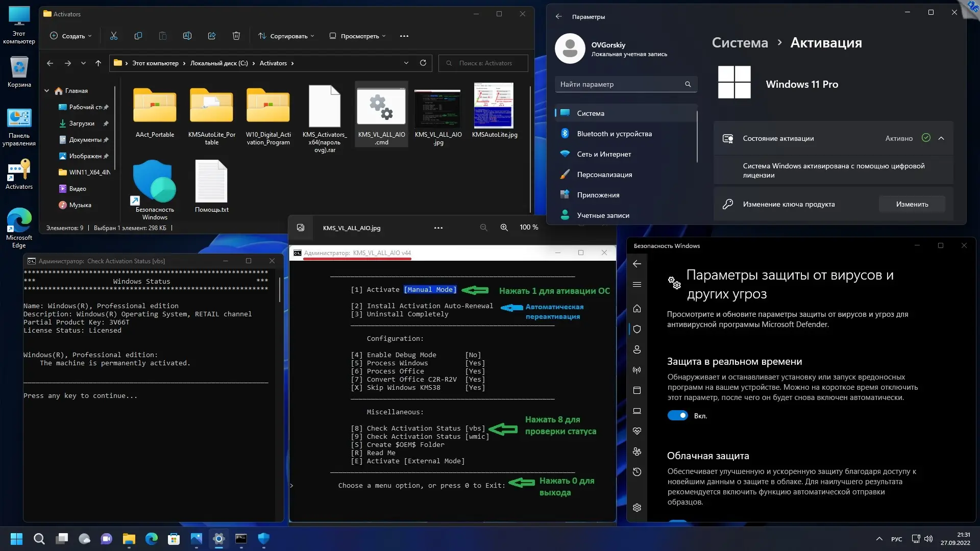Image resolution: width=980 pixels, height=551 pixels.
Task: Turn off real-time protection toggle
Action: (677, 416)
